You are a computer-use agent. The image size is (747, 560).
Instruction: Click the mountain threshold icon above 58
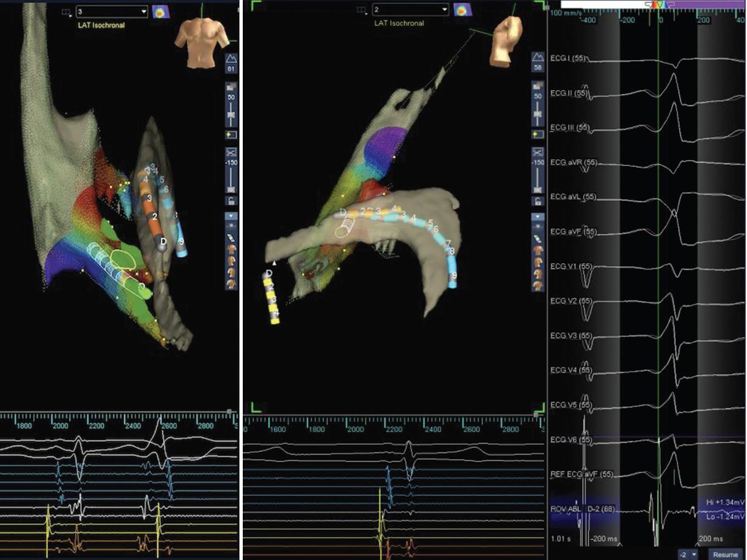coord(538,58)
